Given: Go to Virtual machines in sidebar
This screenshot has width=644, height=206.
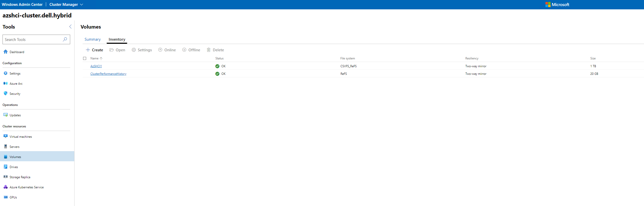Looking at the screenshot, I should pyautogui.click(x=21, y=137).
